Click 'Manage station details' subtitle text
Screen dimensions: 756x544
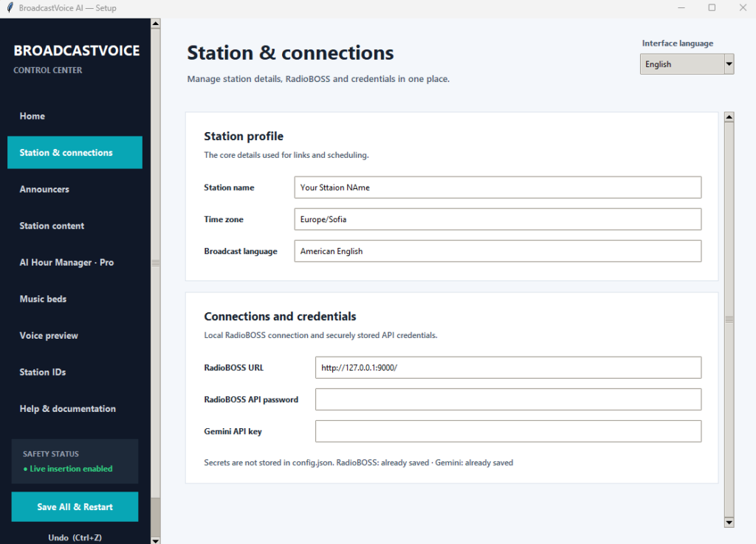318,79
